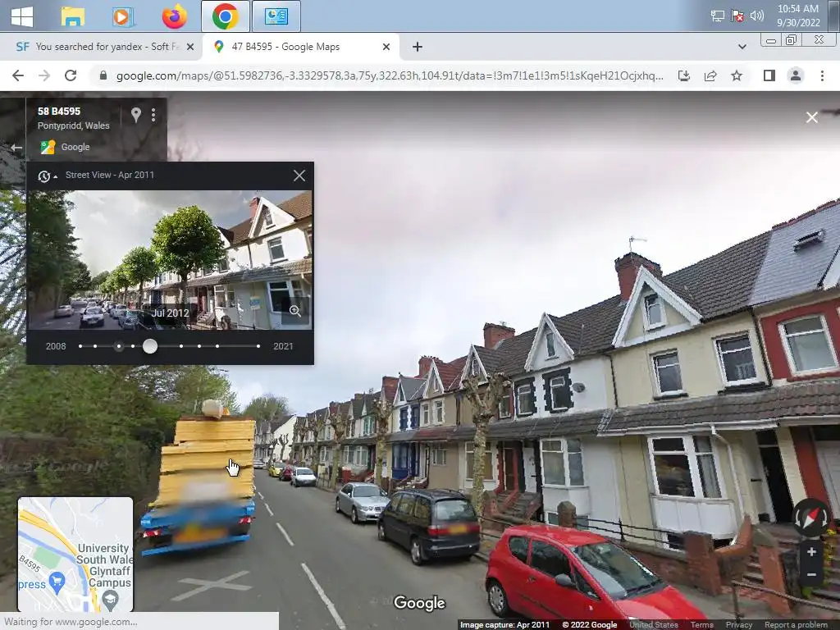Go back to previous page
The height and width of the screenshot is (630, 840).
coord(18,75)
